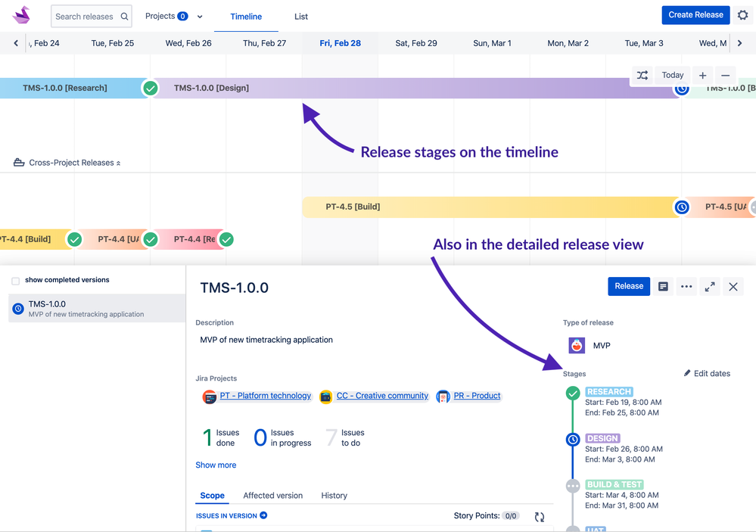Screen dimensions: 756x532
Task: Open release notes icon next to Release button
Action: [x=663, y=287]
